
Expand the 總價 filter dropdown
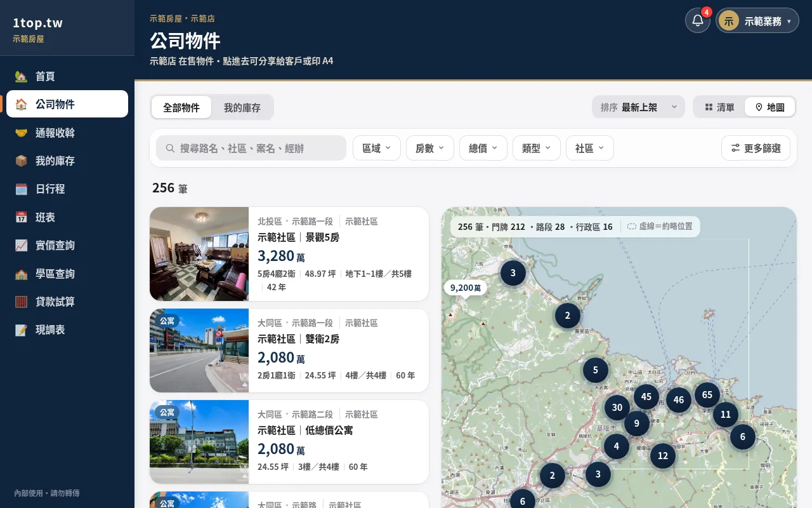click(x=483, y=148)
